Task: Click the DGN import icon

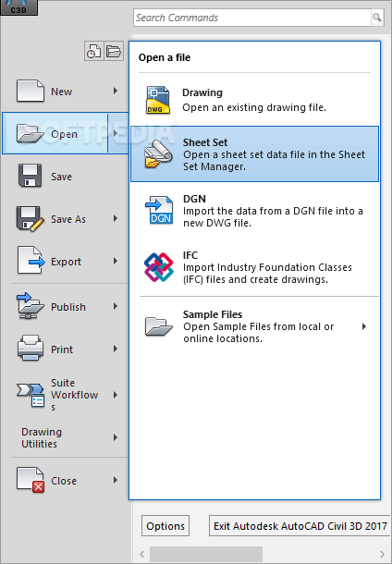Action: click(x=159, y=210)
